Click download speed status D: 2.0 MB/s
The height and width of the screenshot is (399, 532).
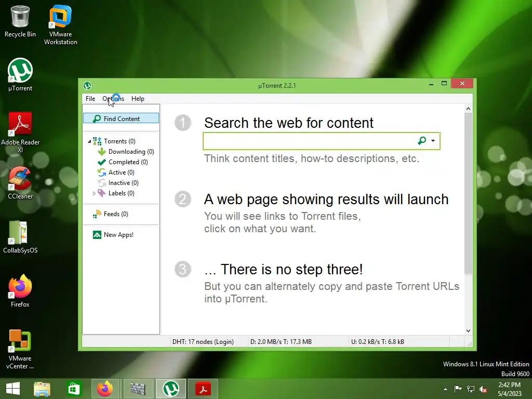[x=281, y=342]
